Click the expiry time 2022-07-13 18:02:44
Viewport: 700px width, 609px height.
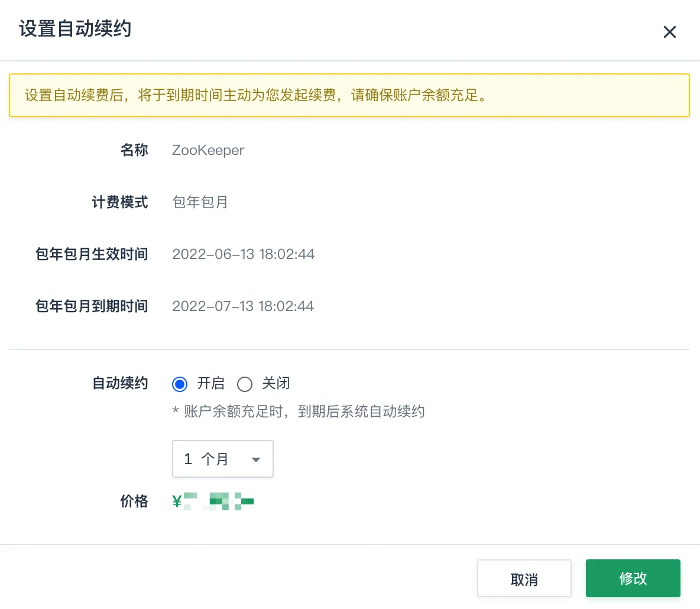coord(244,306)
